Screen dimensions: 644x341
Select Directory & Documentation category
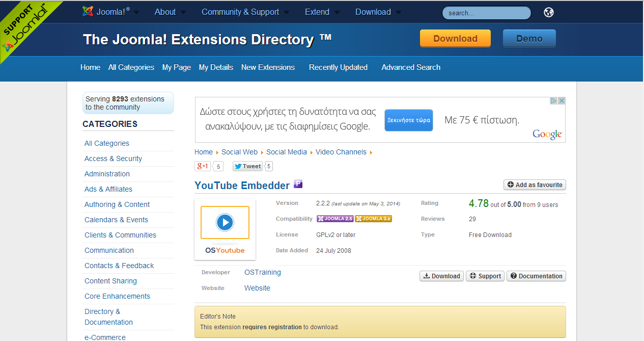(108, 317)
